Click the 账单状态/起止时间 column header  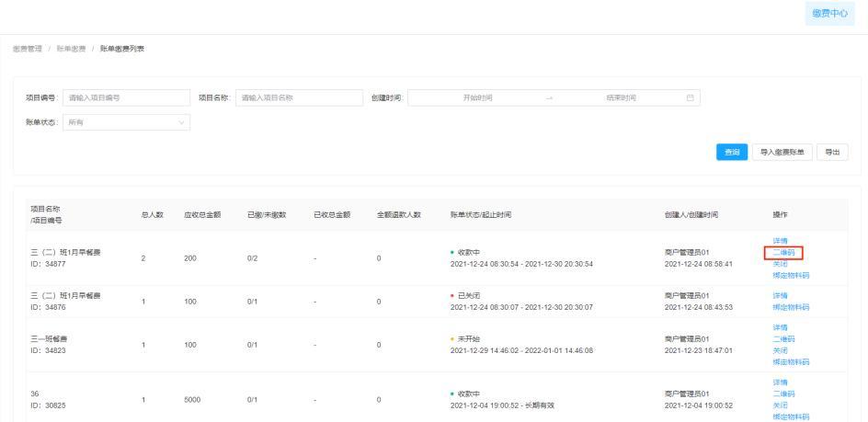tap(481, 215)
